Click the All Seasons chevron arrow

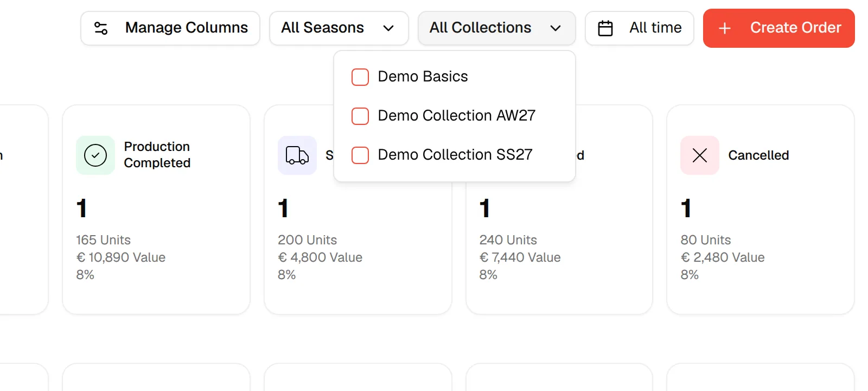pos(388,28)
